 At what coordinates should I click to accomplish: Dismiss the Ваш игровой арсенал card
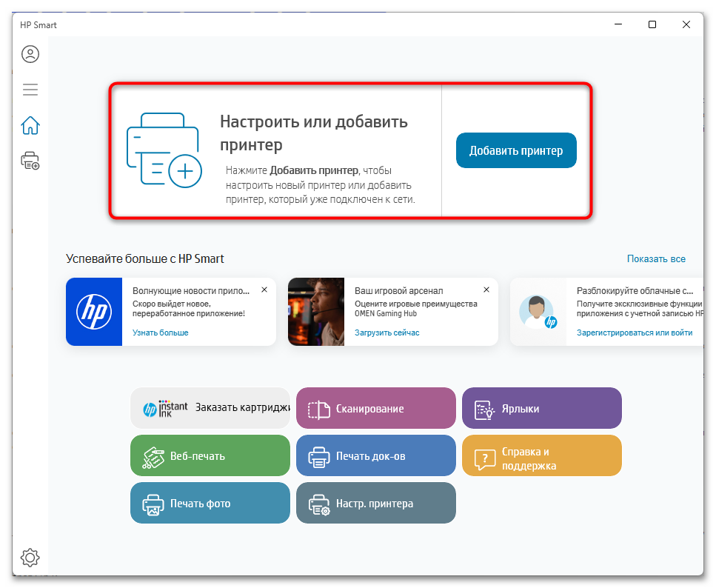[486, 290]
